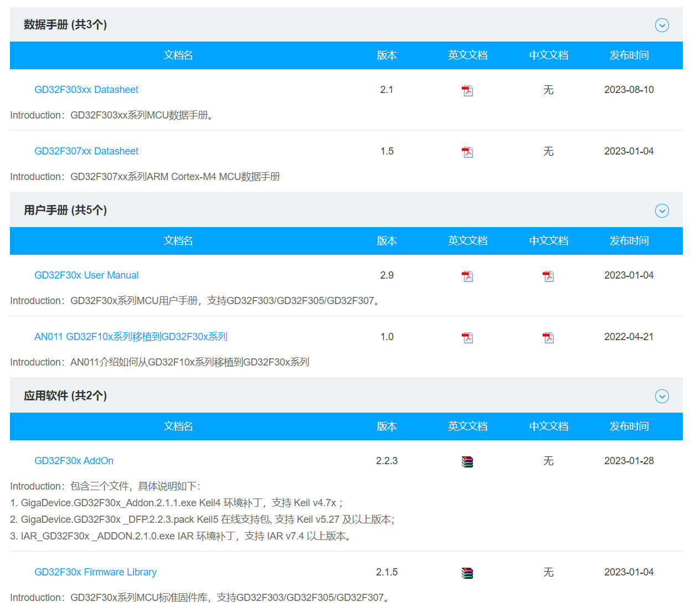Click Keil5 在线支持包 description line

[202, 520]
